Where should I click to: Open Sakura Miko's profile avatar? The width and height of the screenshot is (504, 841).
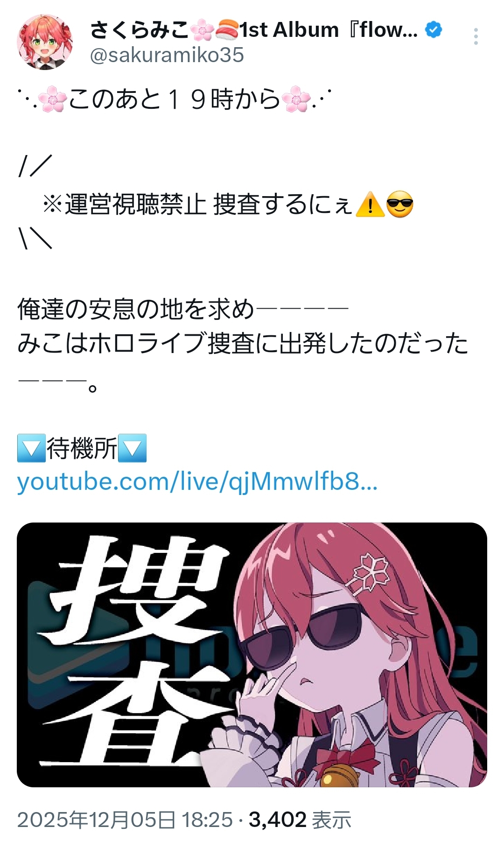pos(45,42)
